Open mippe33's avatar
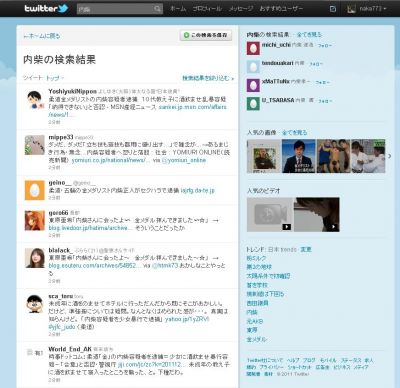Image resolution: width=400 pixels, height=388 pixels. click(35, 145)
